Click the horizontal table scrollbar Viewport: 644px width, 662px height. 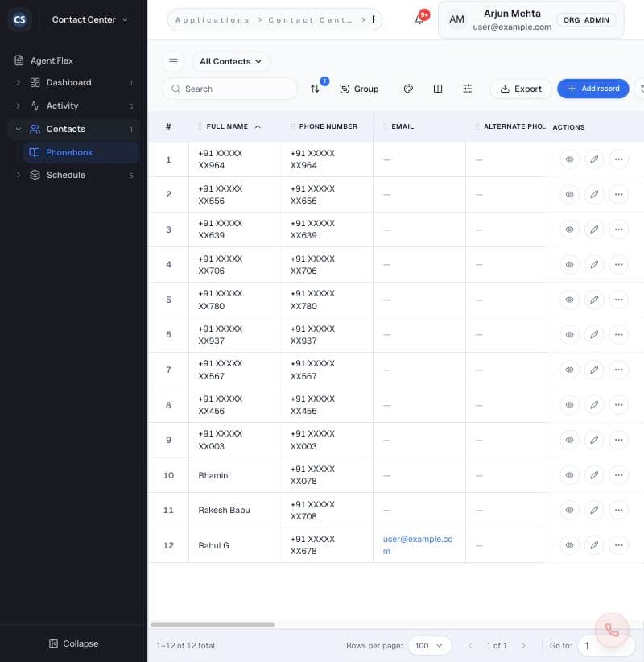pyautogui.click(x=213, y=624)
